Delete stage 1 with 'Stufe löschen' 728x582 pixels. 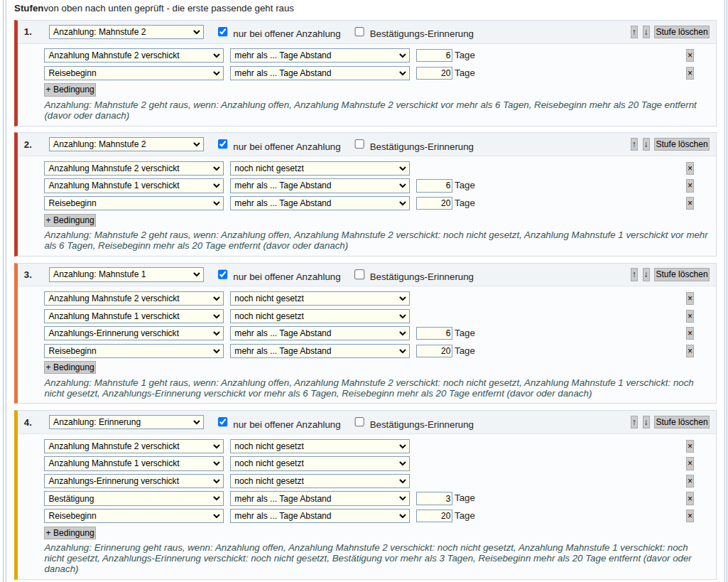point(682,32)
